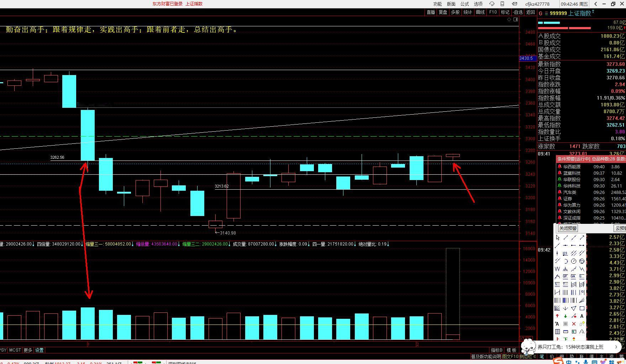Open the 功能 menu
This screenshot has width=626, height=364.
point(437,4)
